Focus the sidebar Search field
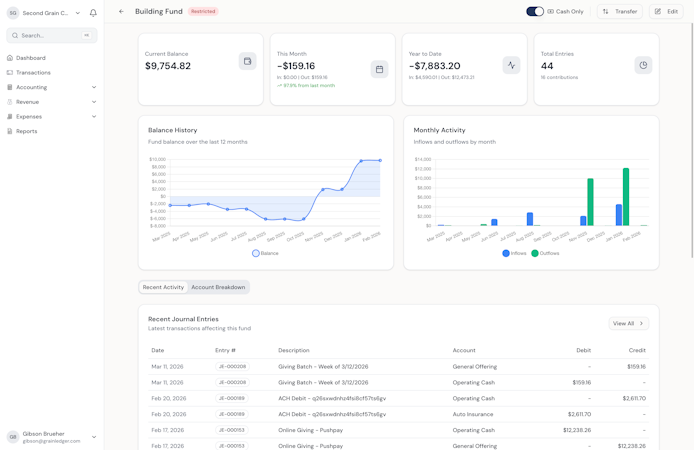694x450 pixels. pyautogui.click(x=52, y=35)
